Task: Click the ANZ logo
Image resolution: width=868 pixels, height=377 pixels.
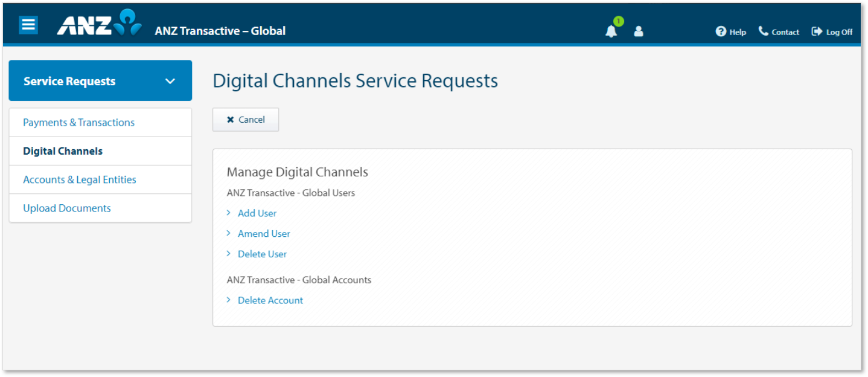Action: [97, 24]
